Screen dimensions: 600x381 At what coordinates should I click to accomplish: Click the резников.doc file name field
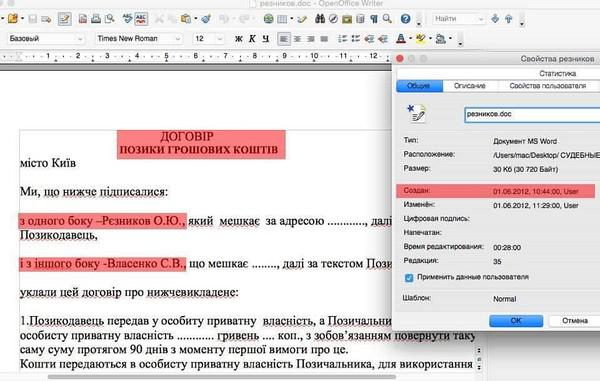532,114
